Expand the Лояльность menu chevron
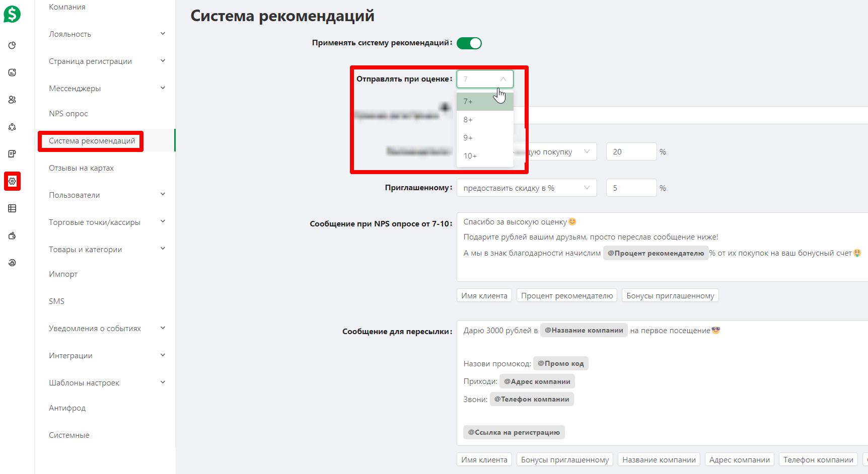 pyautogui.click(x=163, y=34)
